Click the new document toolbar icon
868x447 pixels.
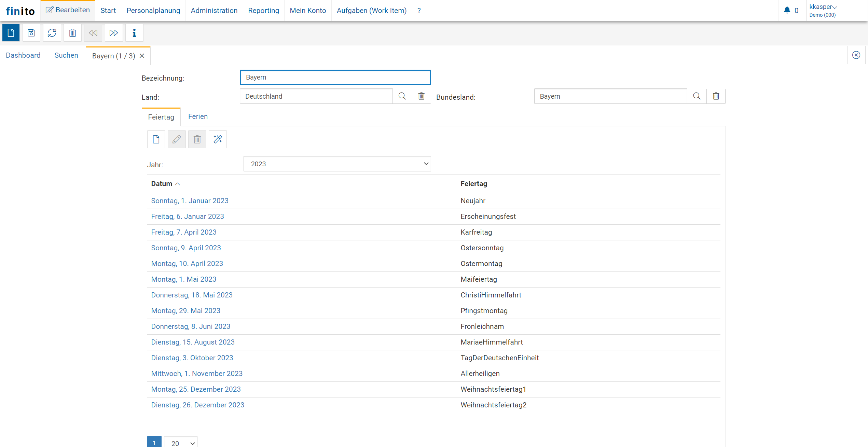click(x=11, y=33)
